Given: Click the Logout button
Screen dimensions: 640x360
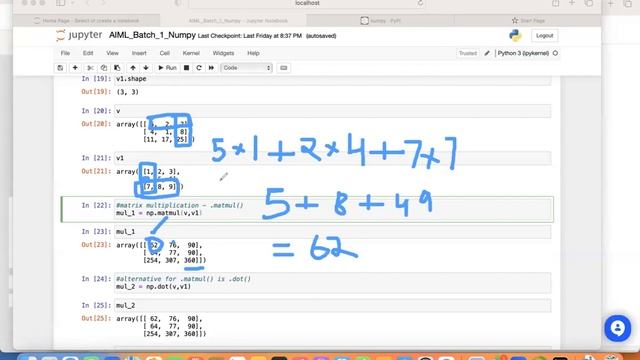Looking at the screenshot, I should tap(544, 36).
